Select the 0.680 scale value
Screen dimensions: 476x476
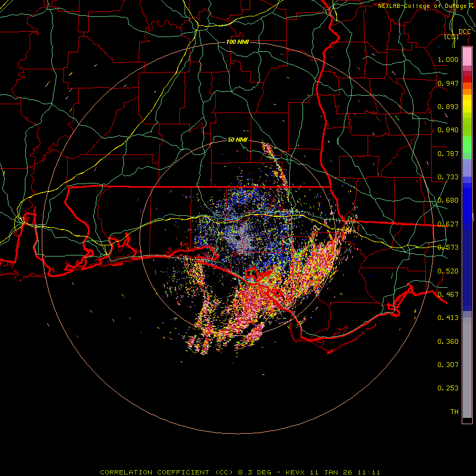coord(448,200)
